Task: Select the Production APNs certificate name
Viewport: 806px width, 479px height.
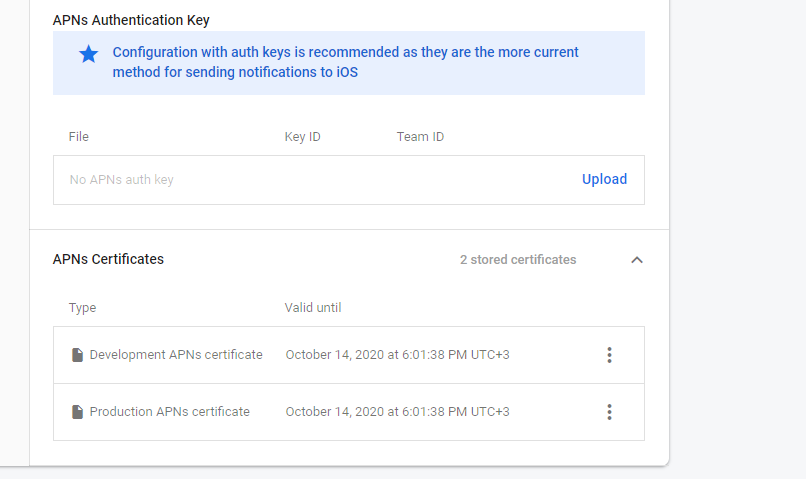Action: coord(170,412)
